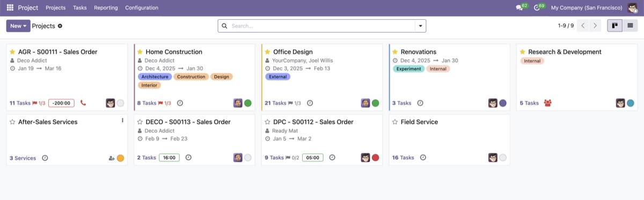The image size is (644, 200).
Task: Click the clock activity icon on Office Design
Action: 310,103
